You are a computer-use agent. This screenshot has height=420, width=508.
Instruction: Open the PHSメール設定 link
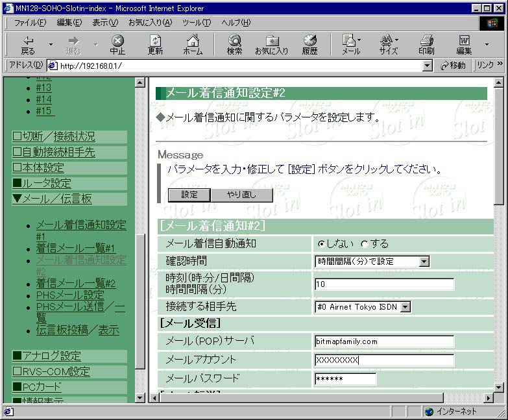[70, 295]
